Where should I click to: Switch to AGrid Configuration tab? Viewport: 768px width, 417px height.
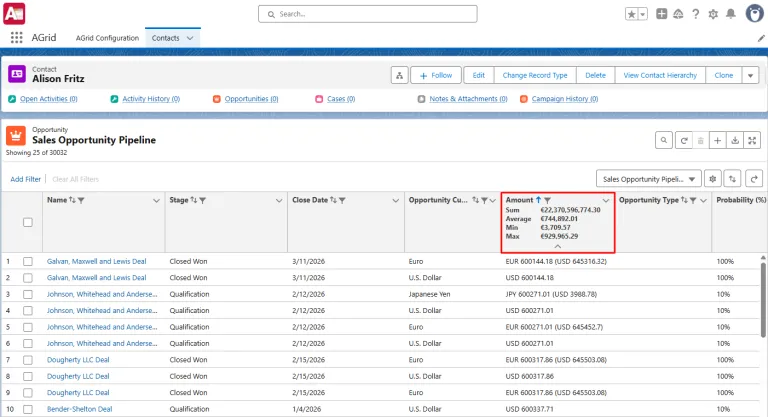click(107, 38)
